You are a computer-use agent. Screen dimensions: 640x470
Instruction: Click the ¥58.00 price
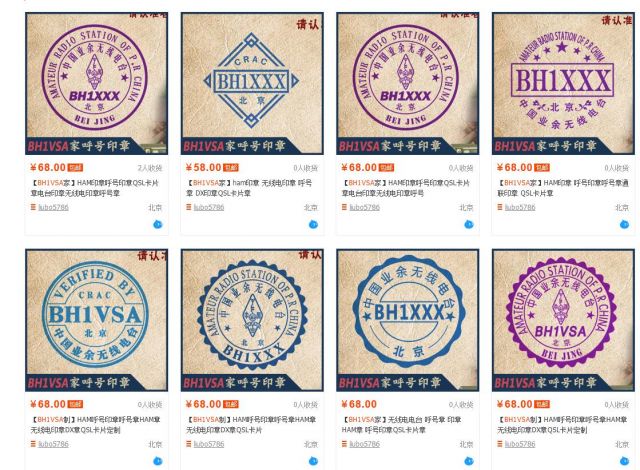click(203, 168)
